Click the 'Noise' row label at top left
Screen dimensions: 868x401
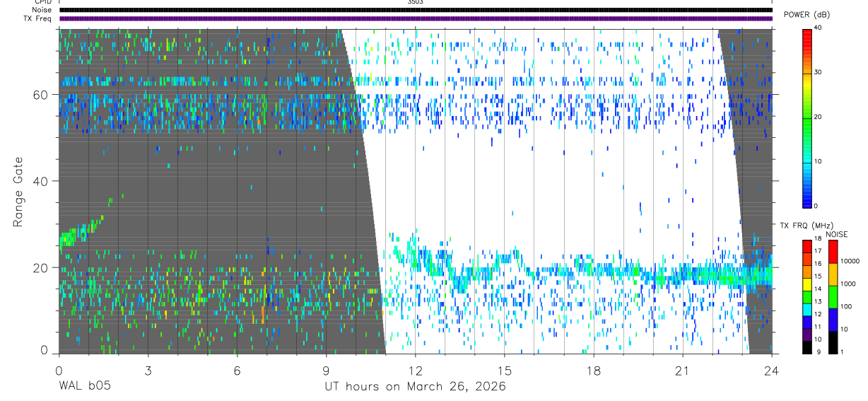coord(42,10)
